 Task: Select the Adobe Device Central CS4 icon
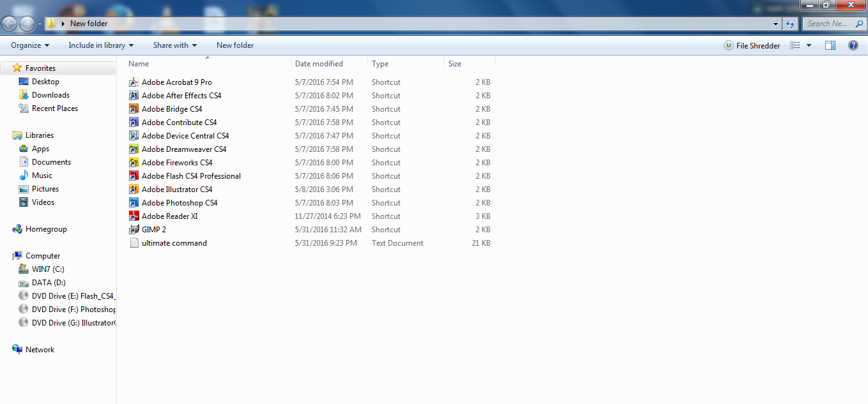coord(134,136)
